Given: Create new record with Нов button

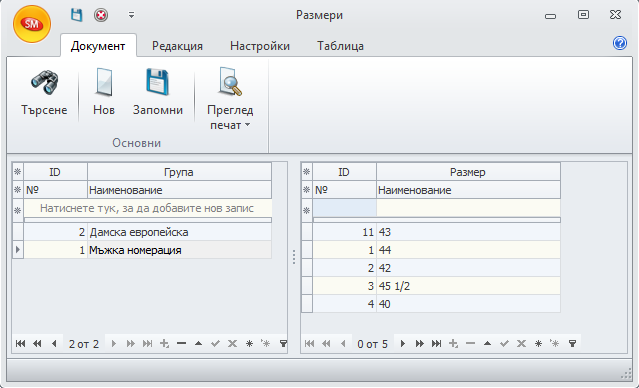Looking at the screenshot, I should [x=104, y=93].
